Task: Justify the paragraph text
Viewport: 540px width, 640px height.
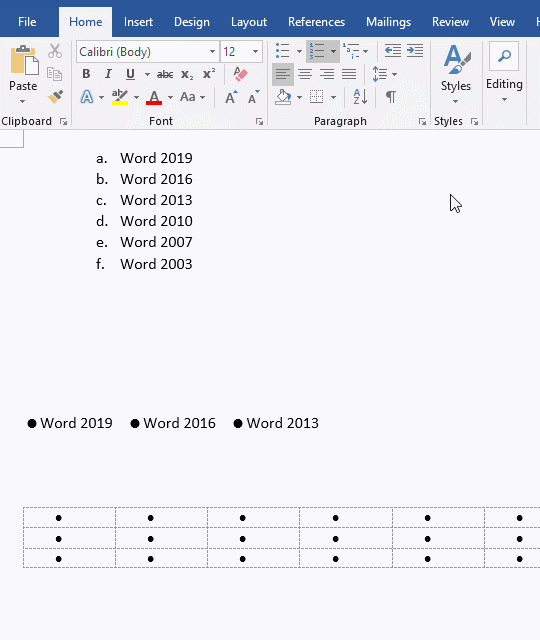Action: pos(349,74)
